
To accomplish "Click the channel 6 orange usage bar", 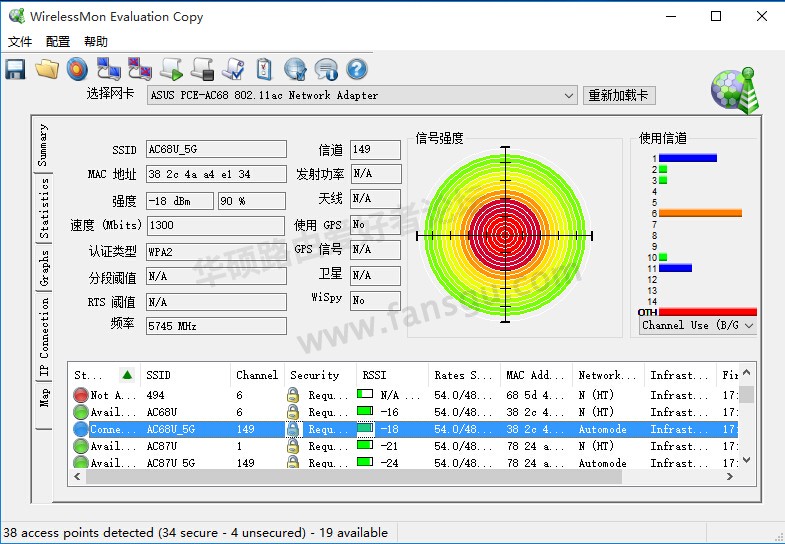I will coord(700,213).
